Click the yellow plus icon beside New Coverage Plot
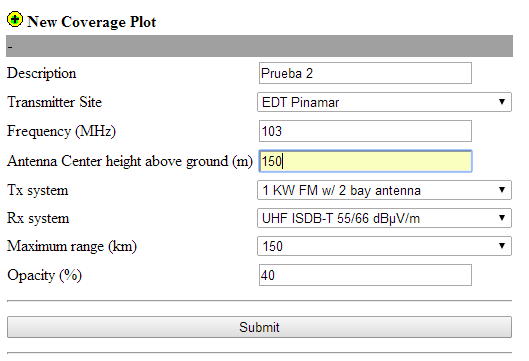The width and height of the screenshot is (529, 361). [x=15, y=19]
